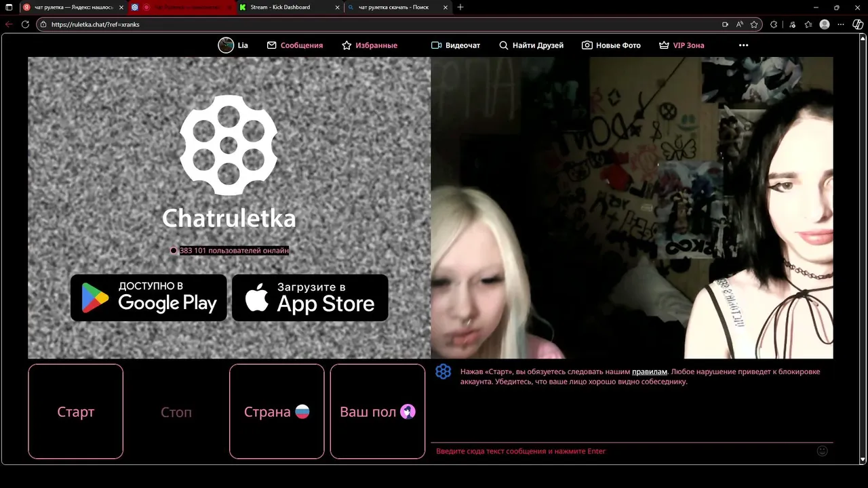Open the Страна country selector
The image size is (868, 488).
[x=277, y=411]
